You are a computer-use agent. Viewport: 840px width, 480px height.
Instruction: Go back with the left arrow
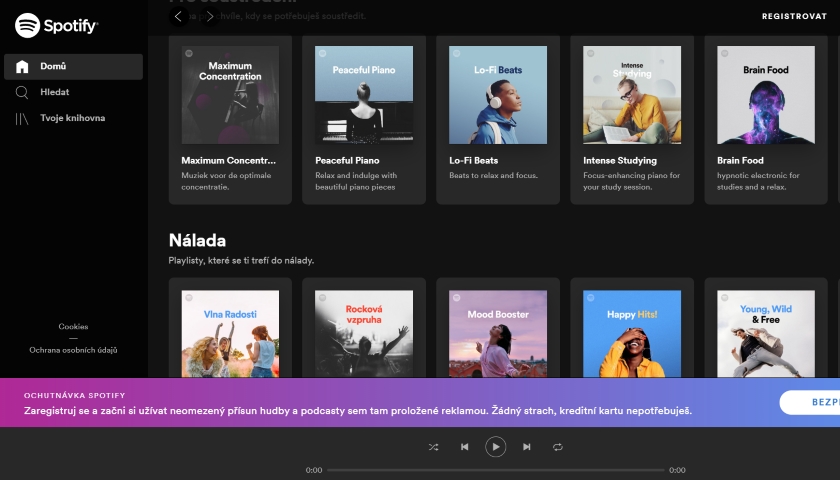[178, 17]
